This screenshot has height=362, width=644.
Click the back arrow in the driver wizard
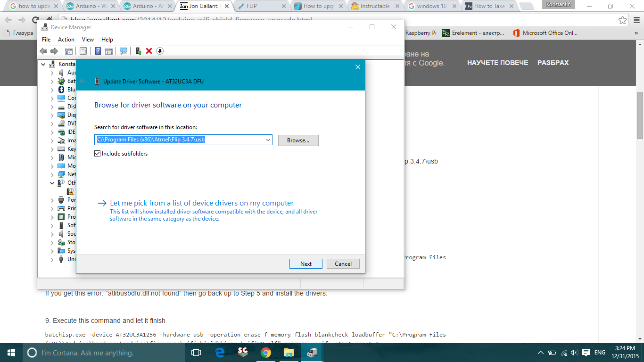83,81
